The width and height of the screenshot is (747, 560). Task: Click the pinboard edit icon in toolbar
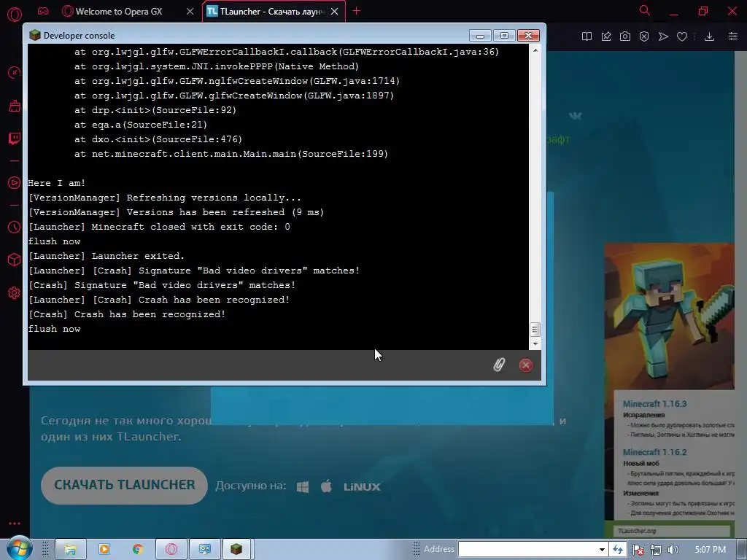(x=606, y=36)
